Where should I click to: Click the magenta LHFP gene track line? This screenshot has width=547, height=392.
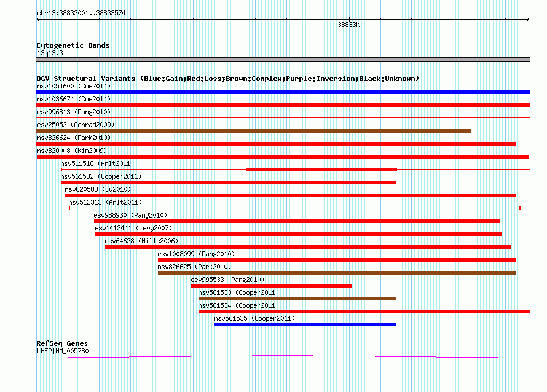coord(283,356)
